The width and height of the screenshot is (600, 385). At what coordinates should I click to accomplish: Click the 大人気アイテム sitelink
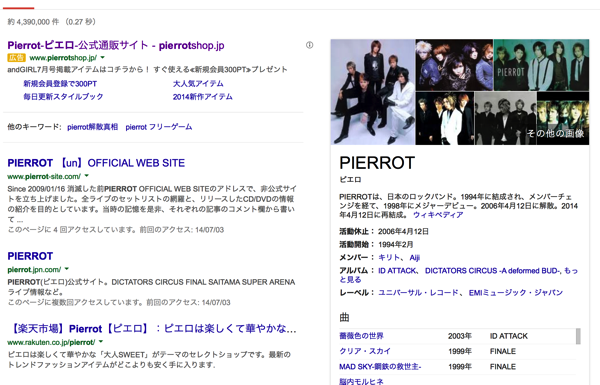(x=198, y=83)
